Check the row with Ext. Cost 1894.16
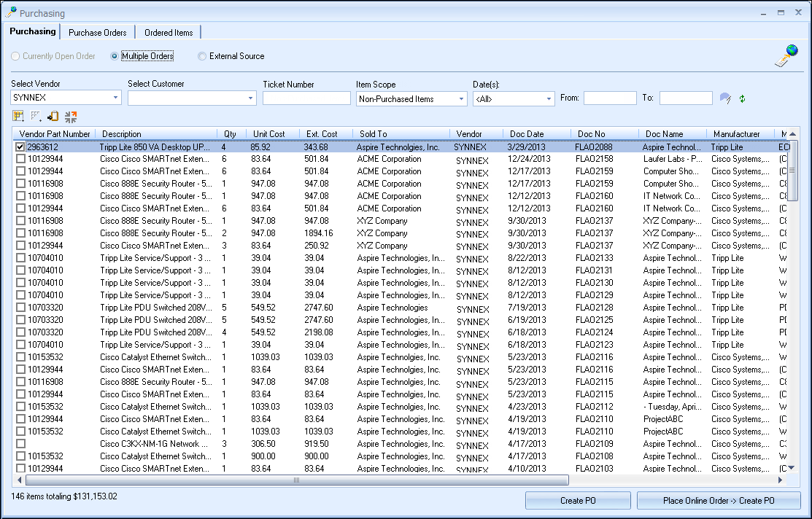This screenshot has width=812, height=519. [x=20, y=233]
